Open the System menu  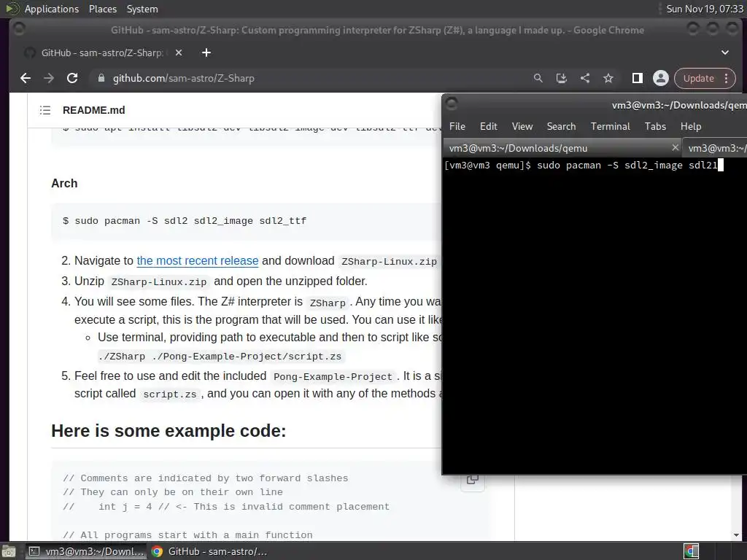142,9
